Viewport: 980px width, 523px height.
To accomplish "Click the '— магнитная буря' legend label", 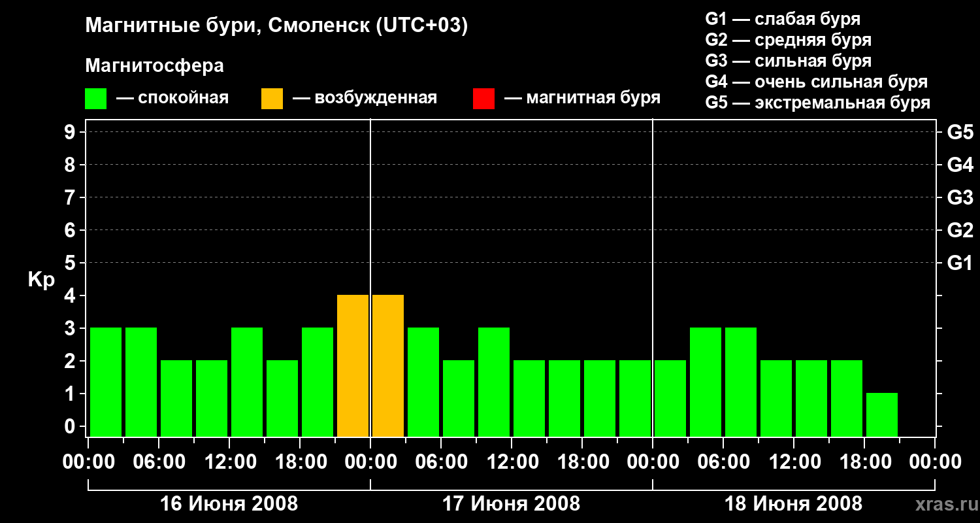I will pos(583,98).
